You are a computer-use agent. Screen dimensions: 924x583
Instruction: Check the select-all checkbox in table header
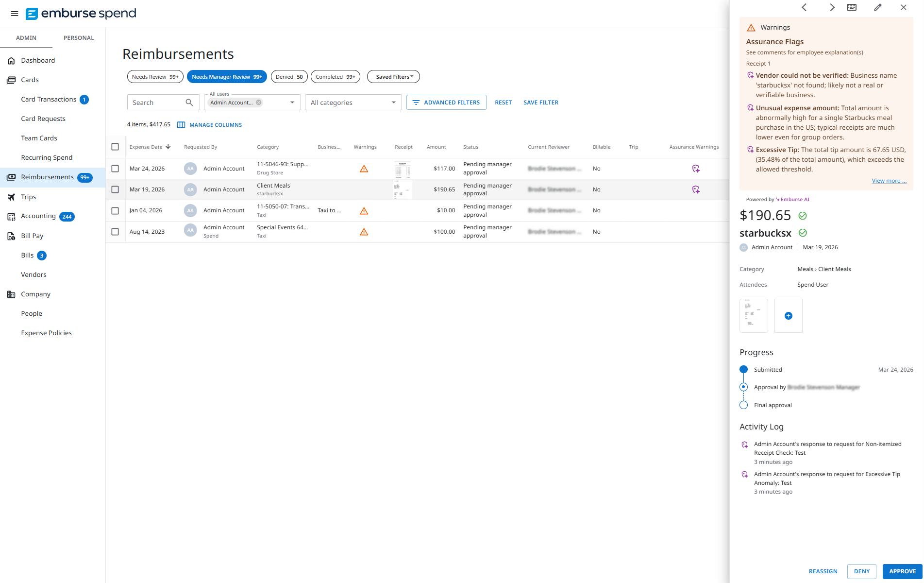[115, 147]
